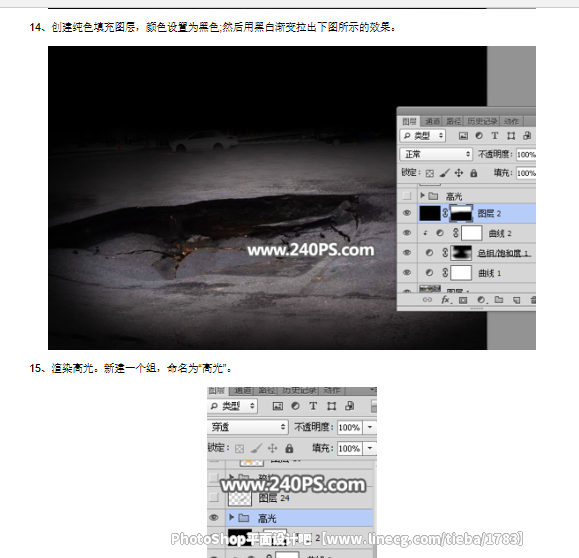Screen dimensions: 579x558
Task: Select 图层 tab in step 14 panel
Action: coord(409,121)
